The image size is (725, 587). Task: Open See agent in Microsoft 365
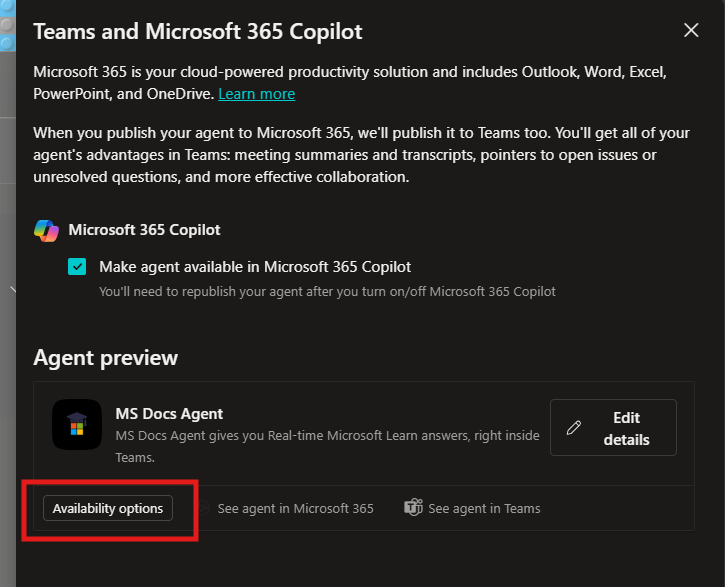(295, 508)
